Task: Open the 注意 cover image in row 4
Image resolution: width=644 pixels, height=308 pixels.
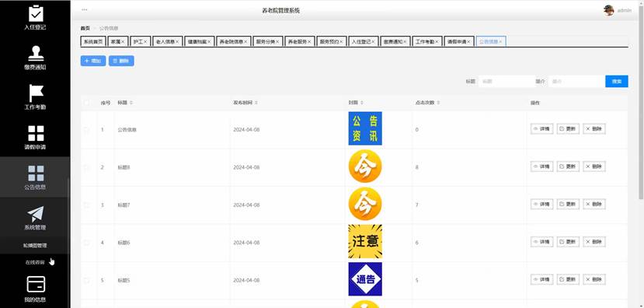Action: click(x=365, y=241)
